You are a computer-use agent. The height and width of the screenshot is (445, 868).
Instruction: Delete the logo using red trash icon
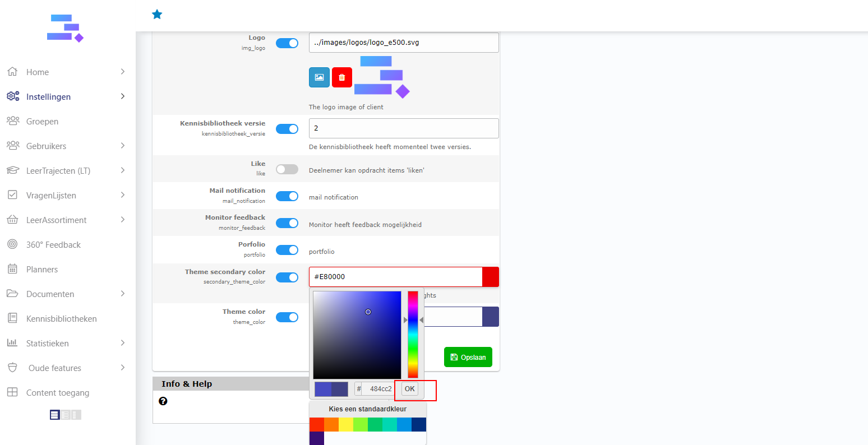[x=342, y=77]
